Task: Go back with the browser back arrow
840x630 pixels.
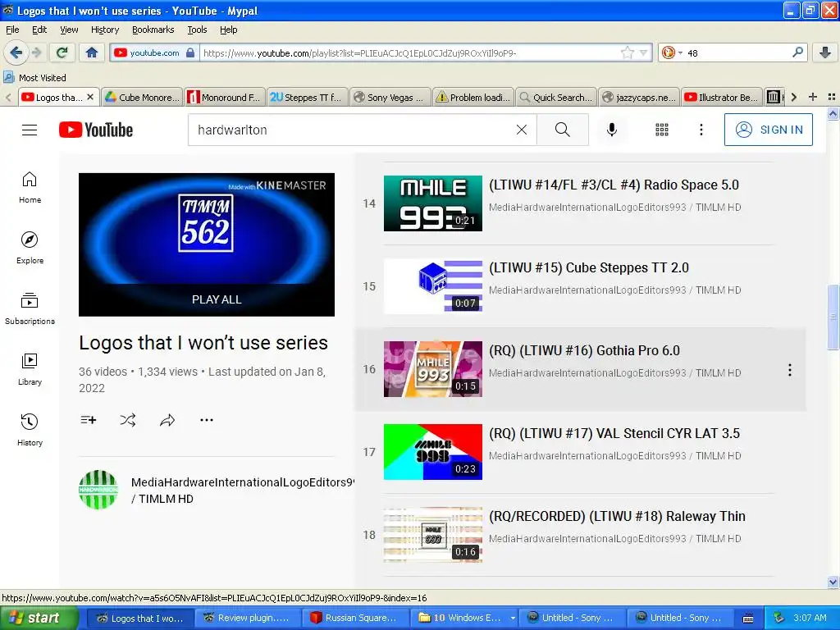Action: (x=16, y=52)
